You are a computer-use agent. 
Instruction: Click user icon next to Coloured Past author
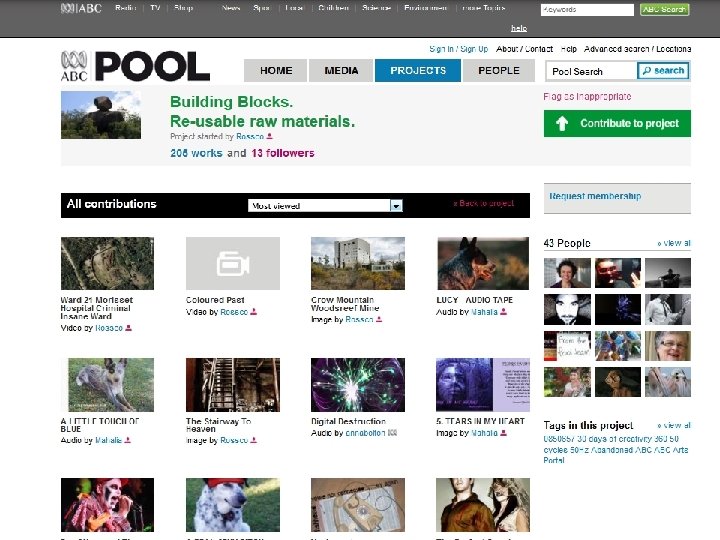tap(253, 312)
